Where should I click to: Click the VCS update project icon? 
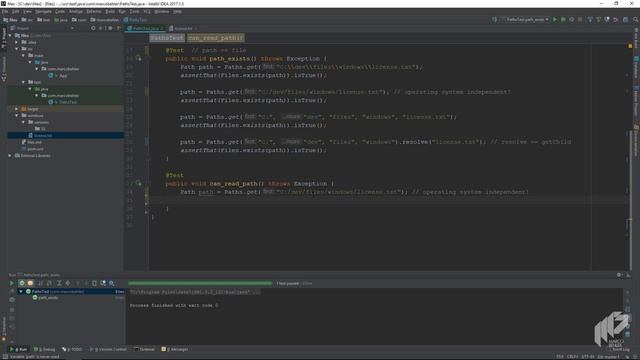[x=590, y=20]
